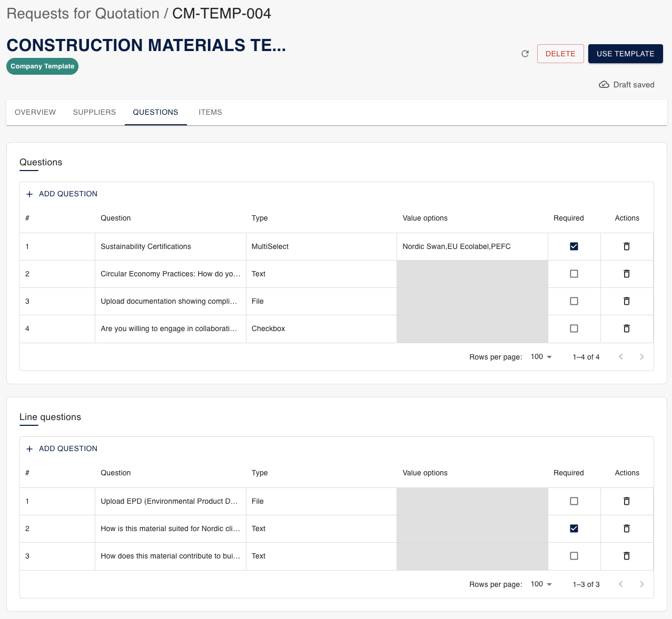
Task: Check Required for Circular Economy Practices
Action: point(574,274)
